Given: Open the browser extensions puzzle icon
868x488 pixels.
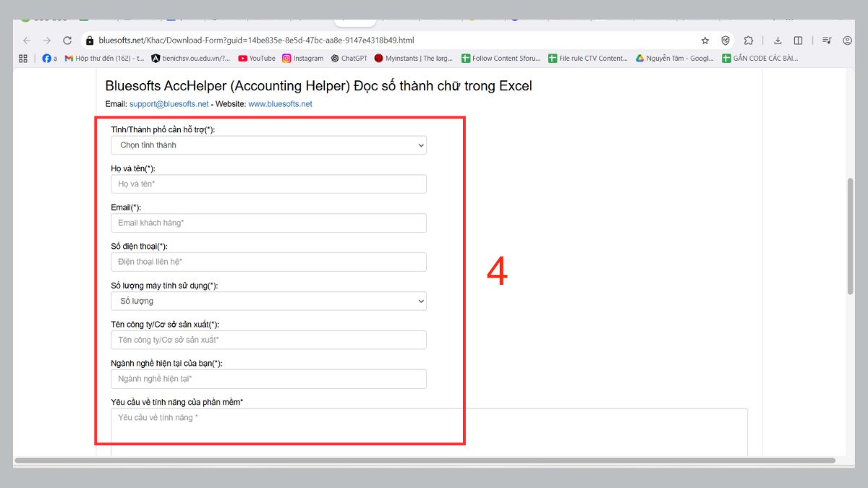Looking at the screenshot, I should coord(749,40).
